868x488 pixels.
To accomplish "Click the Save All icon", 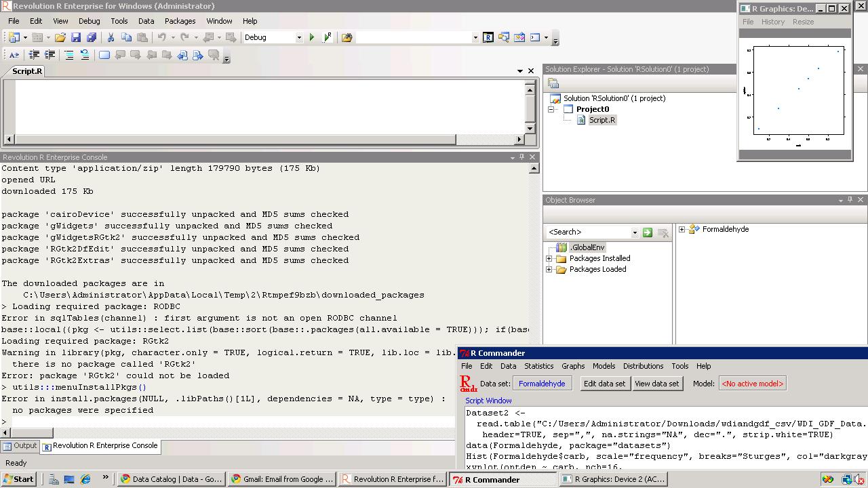I will (x=92, y=38).
